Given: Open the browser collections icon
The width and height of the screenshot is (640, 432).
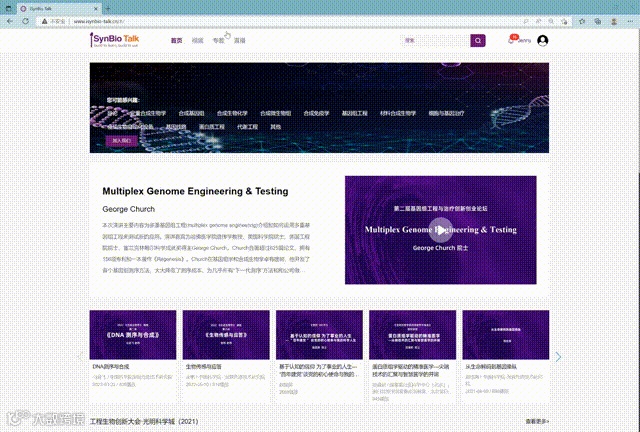Looking at the screenshot, I should point(598,21).
